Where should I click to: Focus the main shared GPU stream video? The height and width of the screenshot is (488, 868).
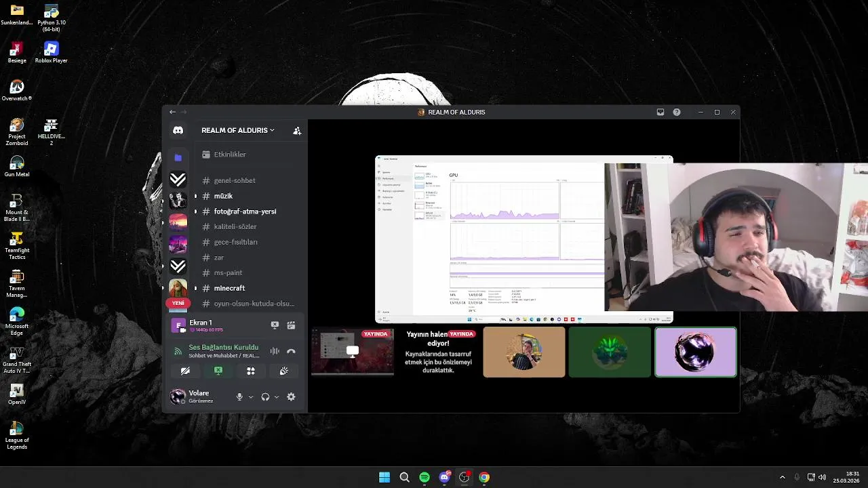(x=524, y=239)
